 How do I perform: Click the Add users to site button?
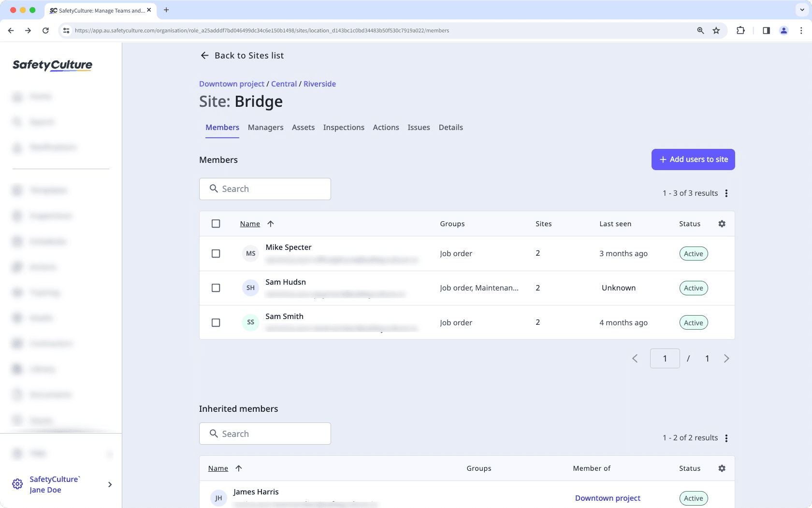[693, 159]
